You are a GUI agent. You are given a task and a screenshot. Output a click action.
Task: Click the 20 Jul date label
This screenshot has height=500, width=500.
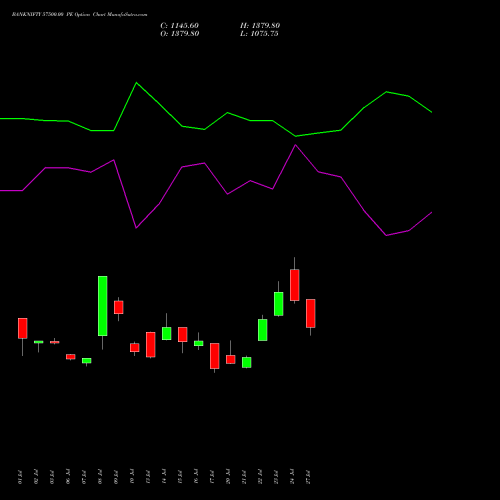(228, 477)
